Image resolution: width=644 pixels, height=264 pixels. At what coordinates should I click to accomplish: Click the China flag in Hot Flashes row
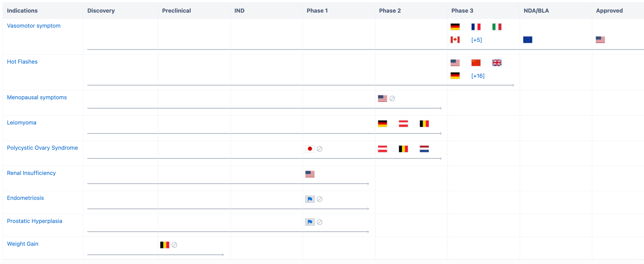click(x=476, y=63)
